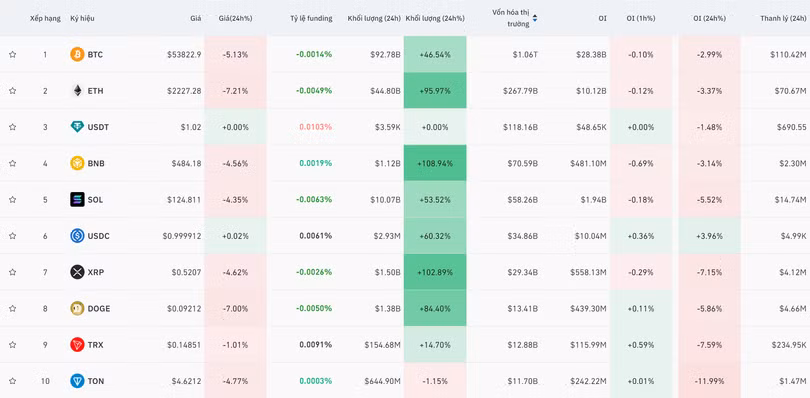Open the BNB symbol link
810x398 pixels.
pos(96,163)
